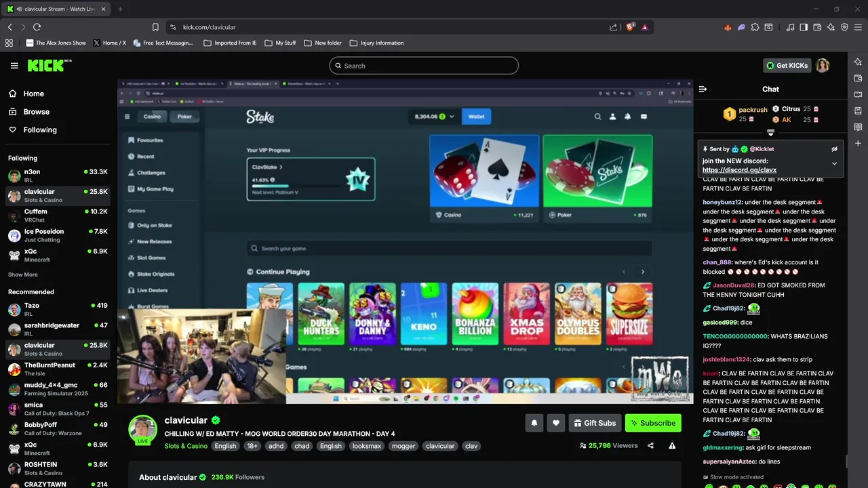Focus the Kick search box
This screenshot has width=868, height=488.
pos(424,66)
